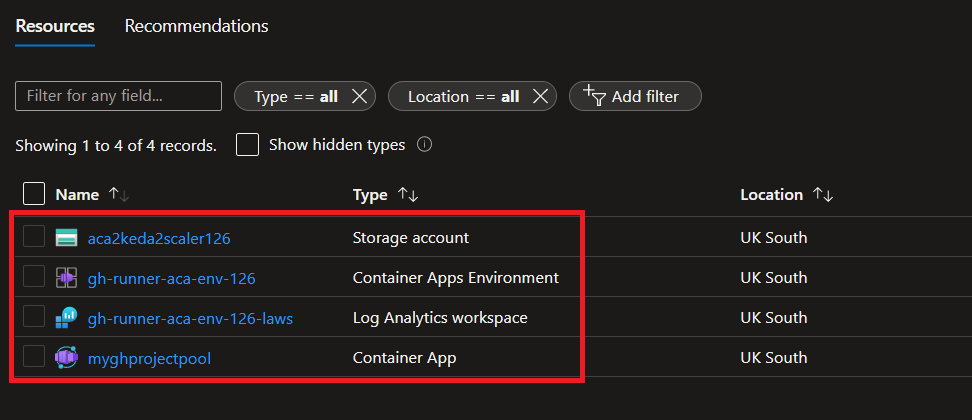Tick the select-all checkbox beside Name
This screenshot has height=420, width=972.
coord(34,193)
